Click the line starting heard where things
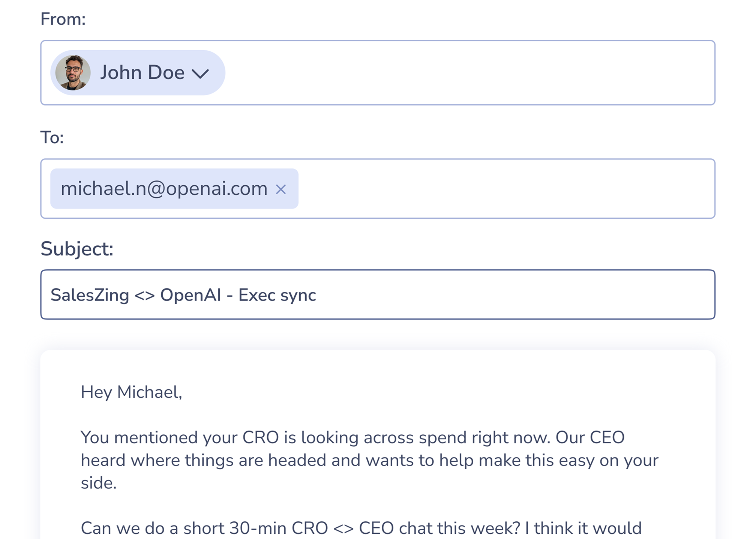The image size is (756, 539). point(369,460)
